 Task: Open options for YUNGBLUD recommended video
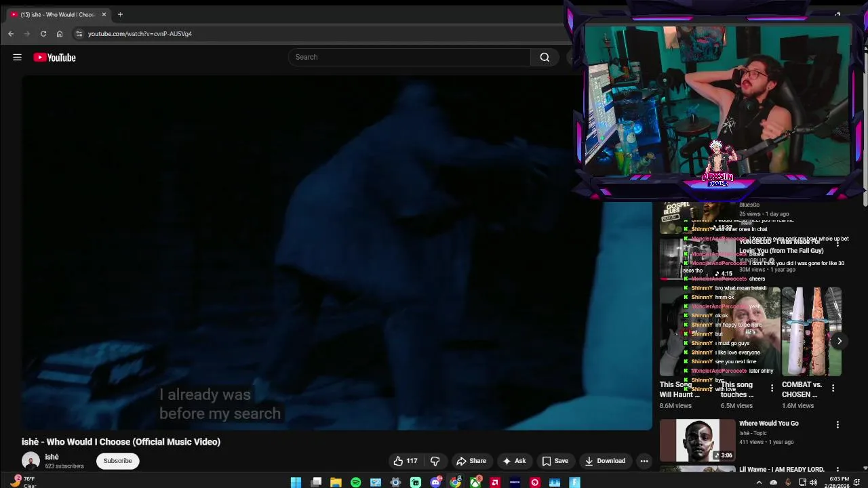click(837, 243)
